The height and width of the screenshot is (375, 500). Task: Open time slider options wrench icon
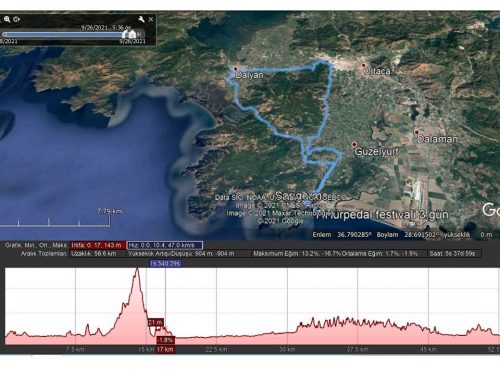141,19
